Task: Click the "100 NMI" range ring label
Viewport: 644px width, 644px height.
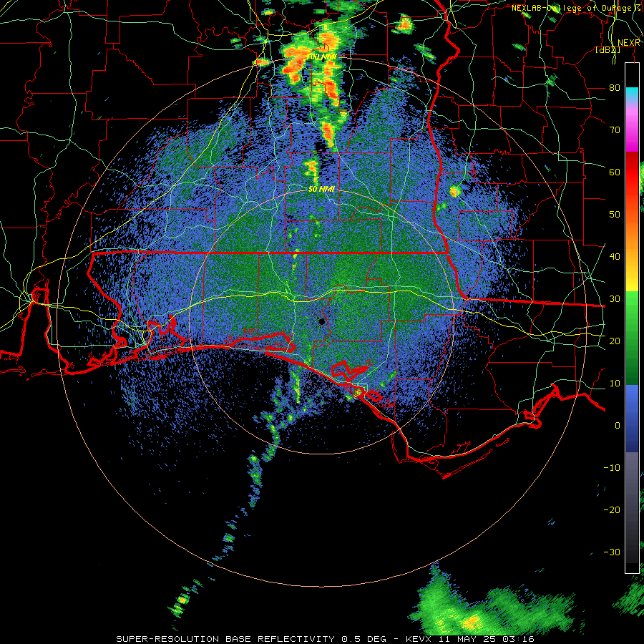Action: point(323,57)
